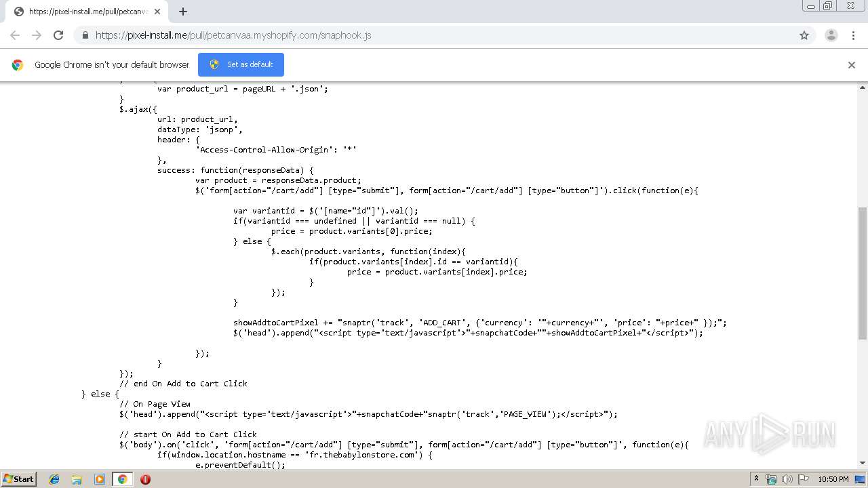Click 'Google Chrome isn't your default browser' message
The width and height of the screenshot is (868, 488).
point(112,65)
